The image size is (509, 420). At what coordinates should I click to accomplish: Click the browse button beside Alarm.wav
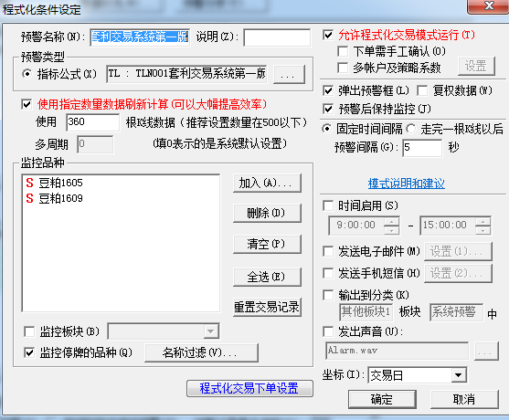coord(486,351)
